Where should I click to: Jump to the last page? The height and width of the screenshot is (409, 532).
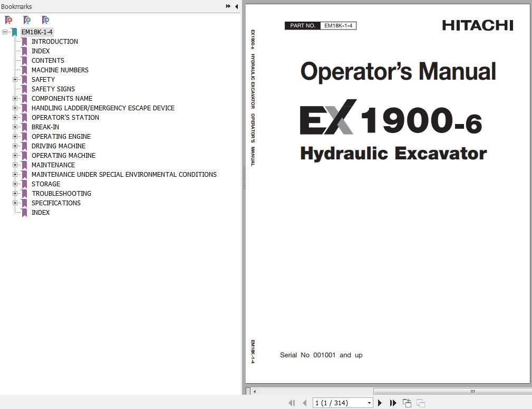click(393, 403)
